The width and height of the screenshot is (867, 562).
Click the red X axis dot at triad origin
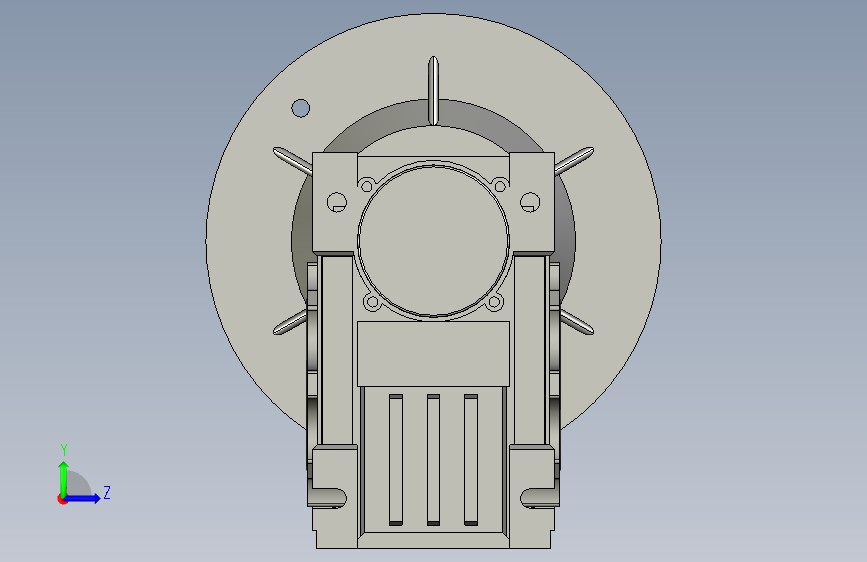click(62, 499)
